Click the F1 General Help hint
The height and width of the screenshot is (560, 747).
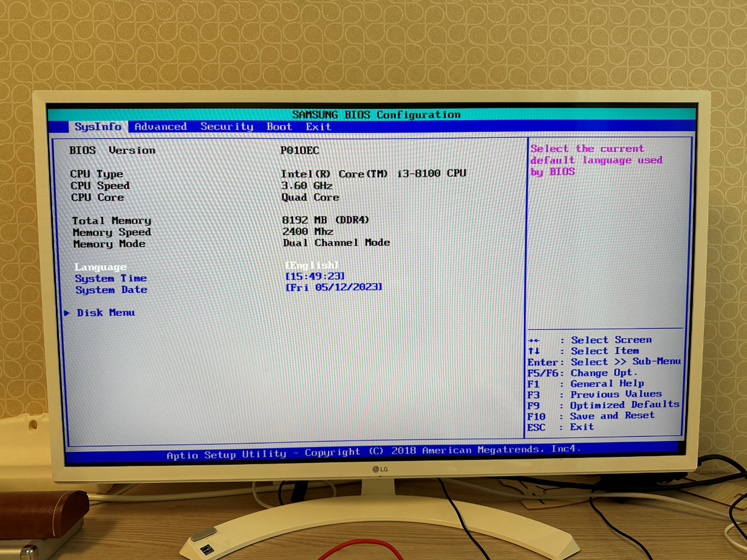point(586,384)
